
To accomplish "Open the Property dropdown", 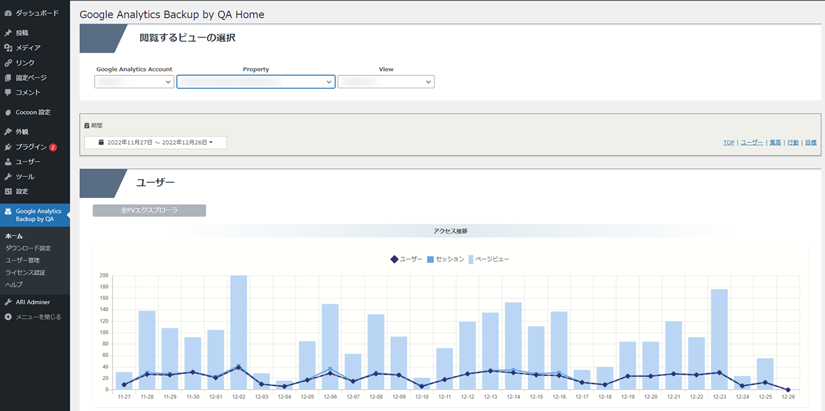I will point(255,82).
